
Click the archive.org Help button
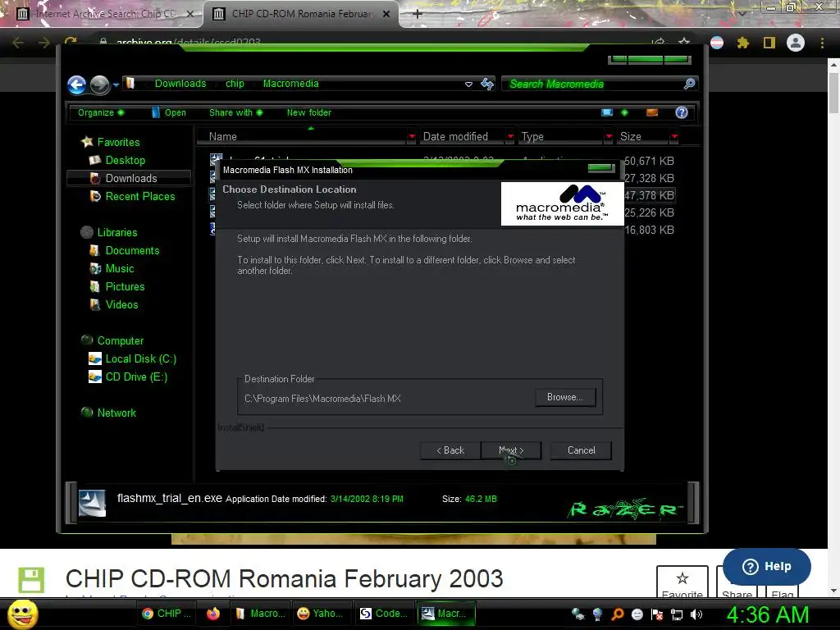pos(767,566)
